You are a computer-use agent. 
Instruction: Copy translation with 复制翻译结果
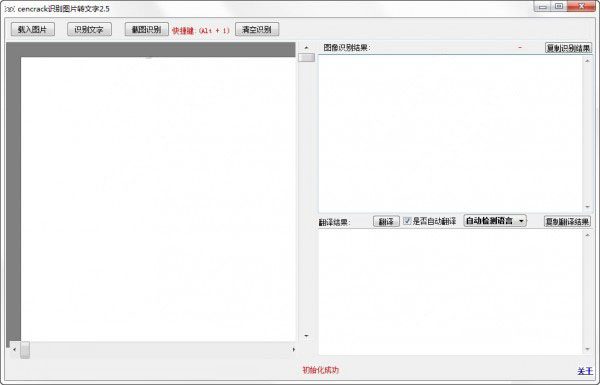(x=567, y=222)
